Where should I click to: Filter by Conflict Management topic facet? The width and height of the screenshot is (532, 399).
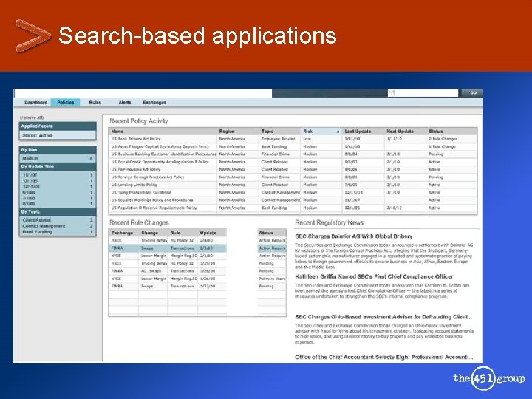[58, 226]
